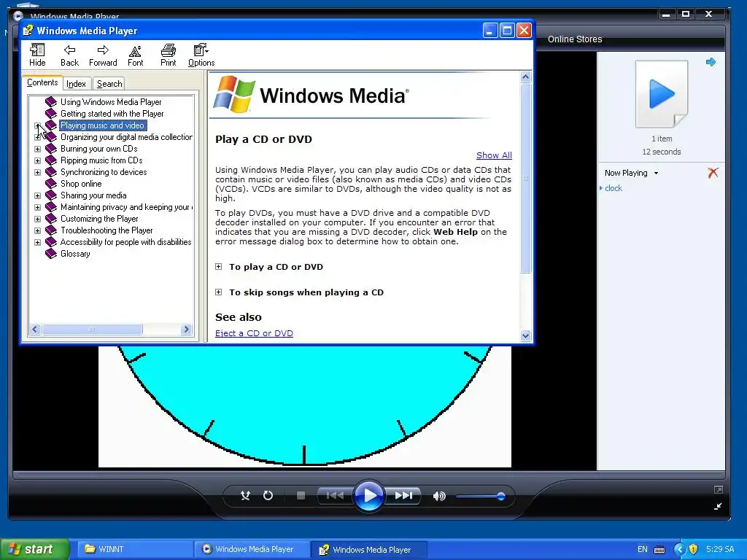Screen dimensions: 747x560
Task: Click the blue arrow in the list pane
Action: coord(711,62)
